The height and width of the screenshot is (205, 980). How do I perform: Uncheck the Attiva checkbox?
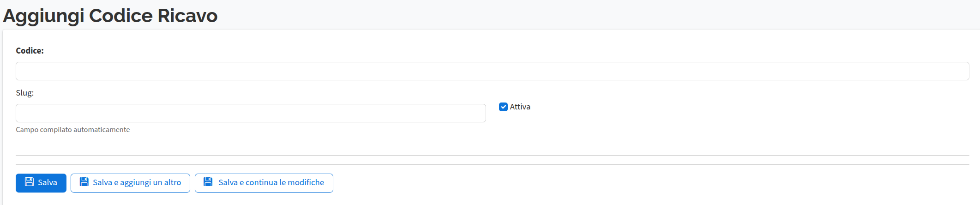(x=503, y=107)
